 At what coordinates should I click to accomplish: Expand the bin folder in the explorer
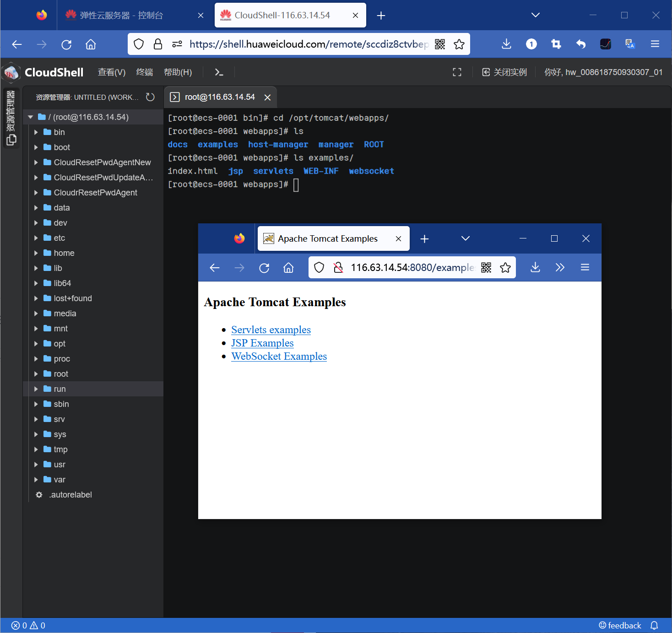36,132
